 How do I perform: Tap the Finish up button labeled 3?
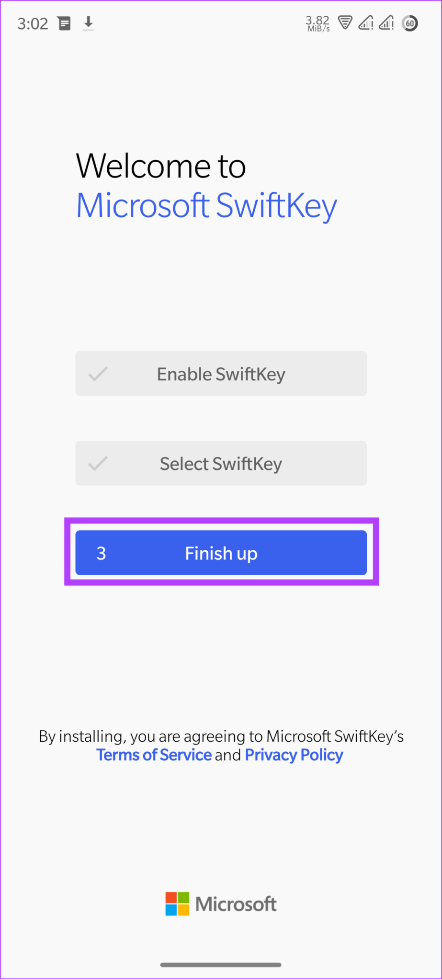221,553
